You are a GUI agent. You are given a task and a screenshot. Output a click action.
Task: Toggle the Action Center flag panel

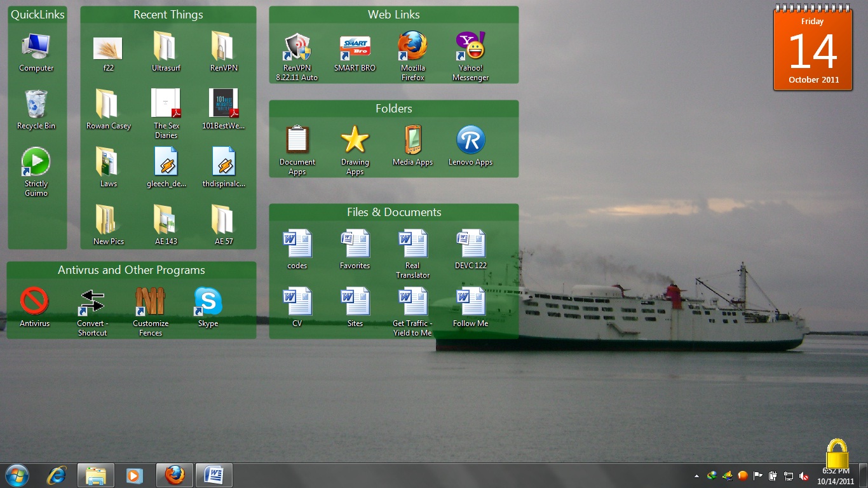coord(757,475)
